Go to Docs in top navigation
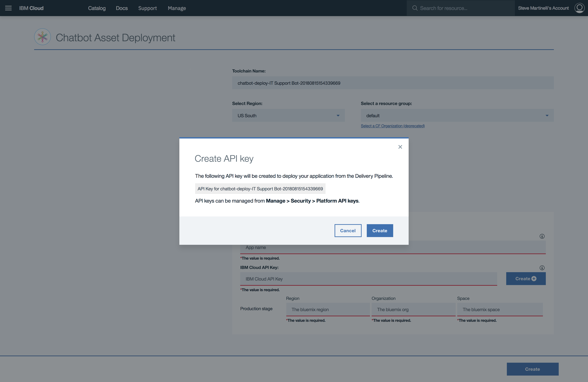This screenshot has height=382, width=588. tap(122, 8)
